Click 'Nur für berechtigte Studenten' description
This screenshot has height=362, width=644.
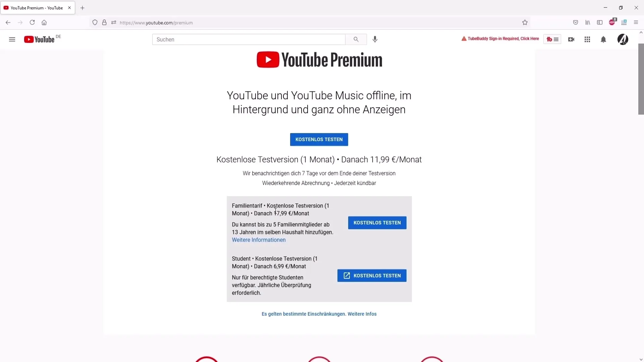point(271,285)
